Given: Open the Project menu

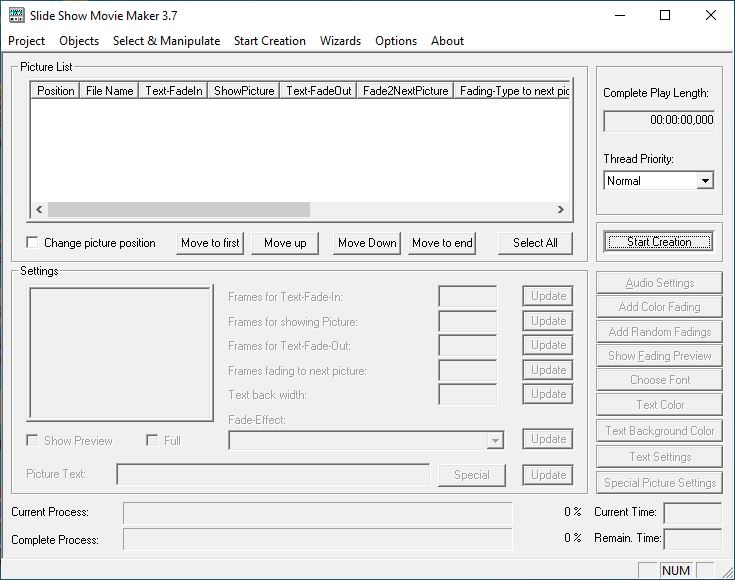Looking at the screenshot, I should pos(26,41).
